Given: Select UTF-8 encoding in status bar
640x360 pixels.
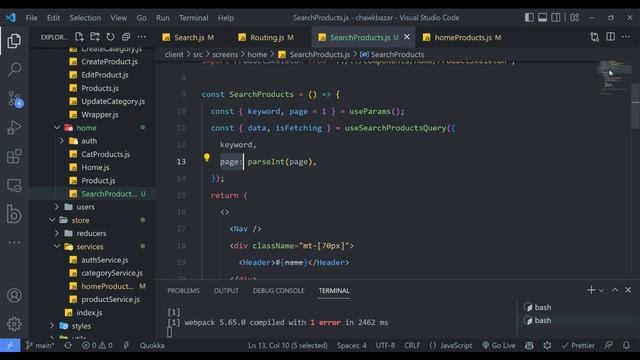Looking at the screenshot, I should [385, 345].
